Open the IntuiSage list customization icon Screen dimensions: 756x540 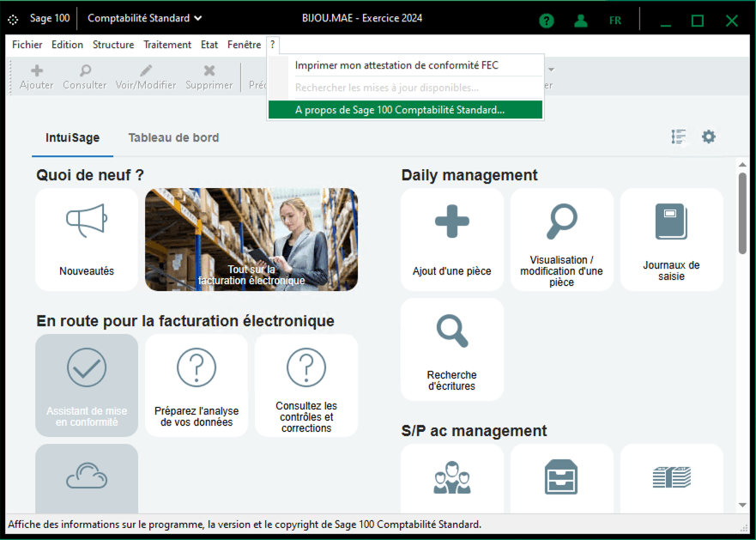tap(679, 137)
